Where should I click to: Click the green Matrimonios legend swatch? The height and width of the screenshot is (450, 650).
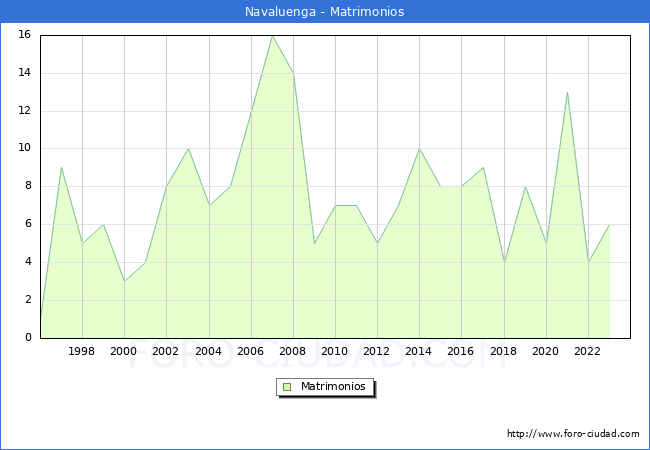287,386
